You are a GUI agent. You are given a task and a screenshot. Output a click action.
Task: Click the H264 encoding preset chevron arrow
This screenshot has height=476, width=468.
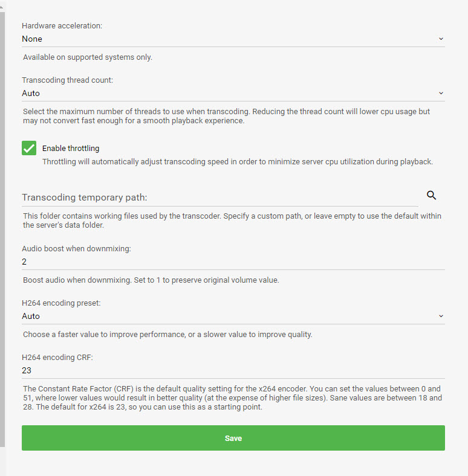click(441, 316)
